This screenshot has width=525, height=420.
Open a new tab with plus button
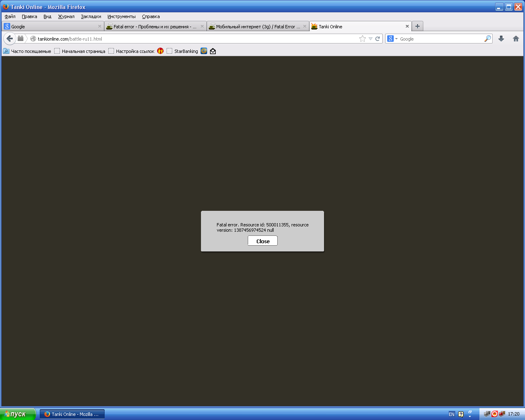(418, 26)
